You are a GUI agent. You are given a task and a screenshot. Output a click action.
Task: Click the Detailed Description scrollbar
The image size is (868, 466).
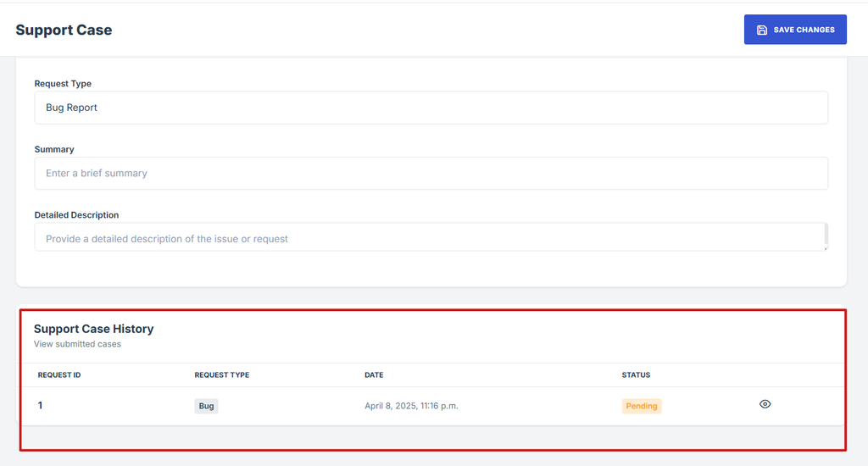tap(826, 236)
